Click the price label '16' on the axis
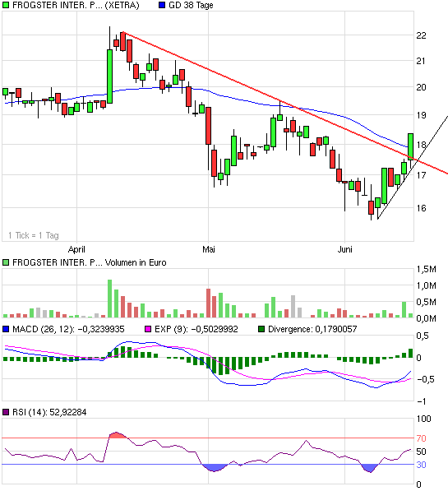The image size is (448, 491). 422,208
